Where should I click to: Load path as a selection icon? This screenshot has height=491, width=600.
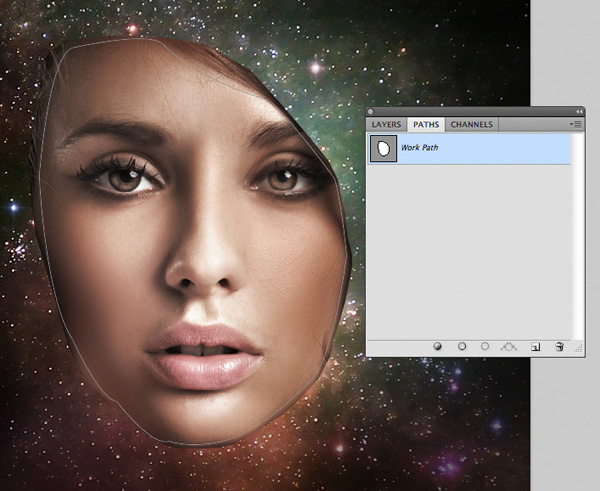point(485,346)
